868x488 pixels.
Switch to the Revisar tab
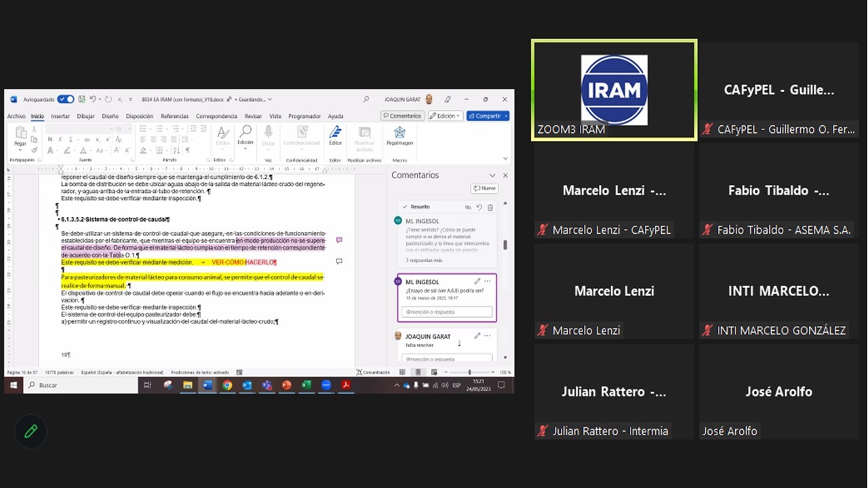253,116
